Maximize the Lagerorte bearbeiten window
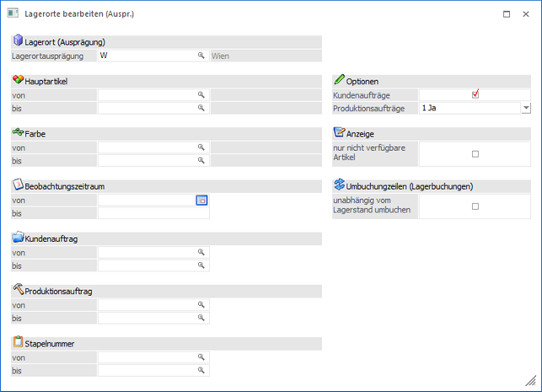Screen dimensions: 542x392 [506, 14]
